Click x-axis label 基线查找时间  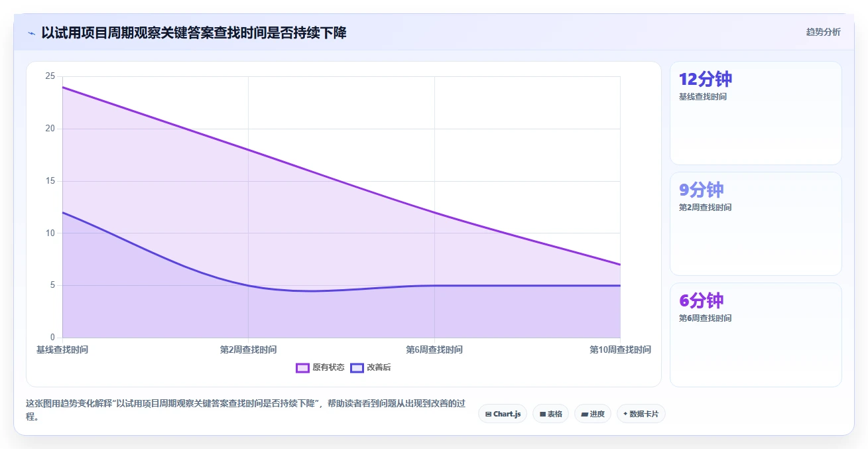(62, 350)
